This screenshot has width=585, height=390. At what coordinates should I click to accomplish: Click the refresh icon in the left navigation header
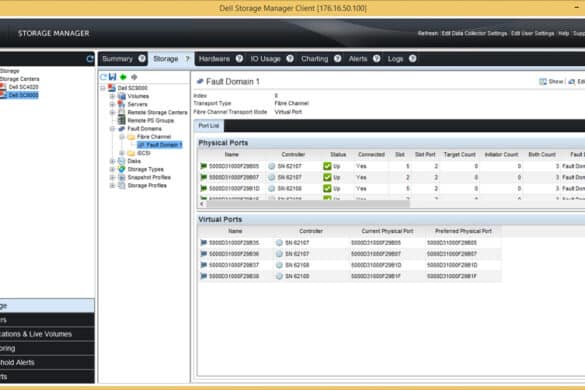(x=90, y=59)
